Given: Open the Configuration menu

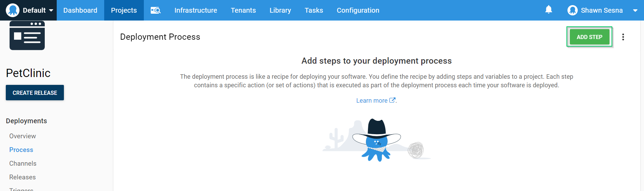Looking at the screenshot, I should (358, 10).
